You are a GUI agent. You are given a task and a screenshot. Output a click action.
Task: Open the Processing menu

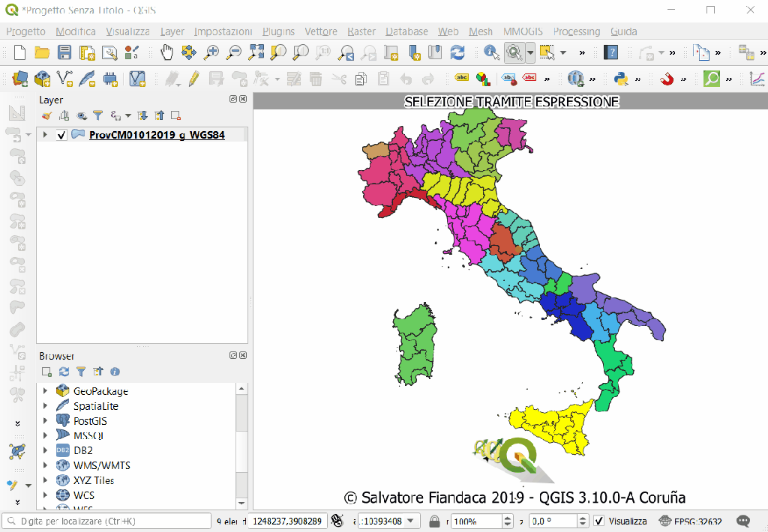tap(576, 31)
